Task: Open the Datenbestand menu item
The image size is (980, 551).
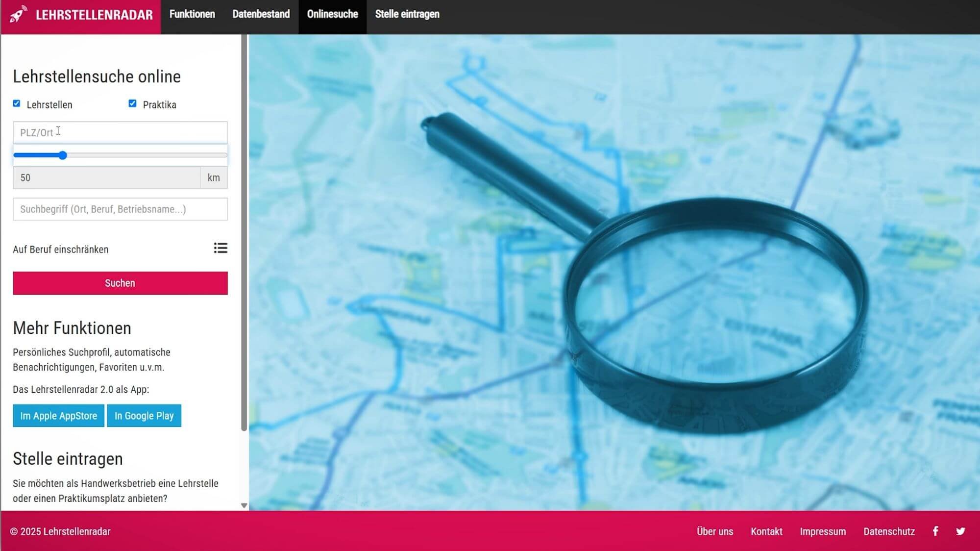Action: click(x=261, y=14)
